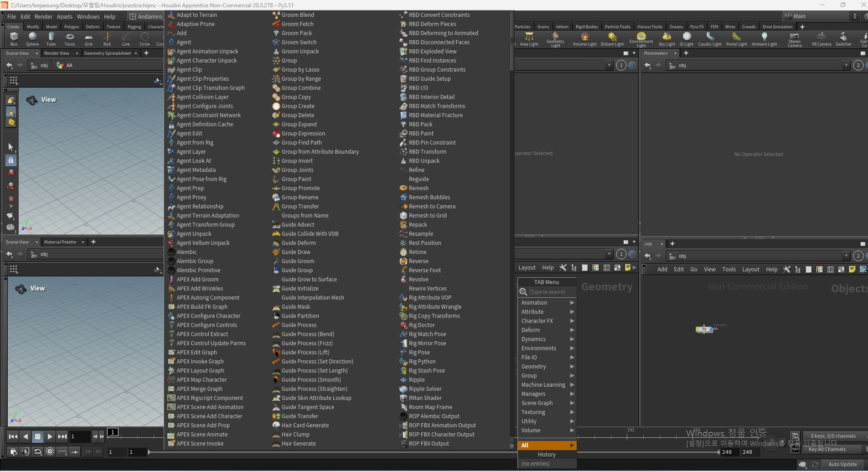This screenshot has width=868, height=472.
Task: Open network tools wrench icon in /obj pane
Action: click(x=787, y=269)
